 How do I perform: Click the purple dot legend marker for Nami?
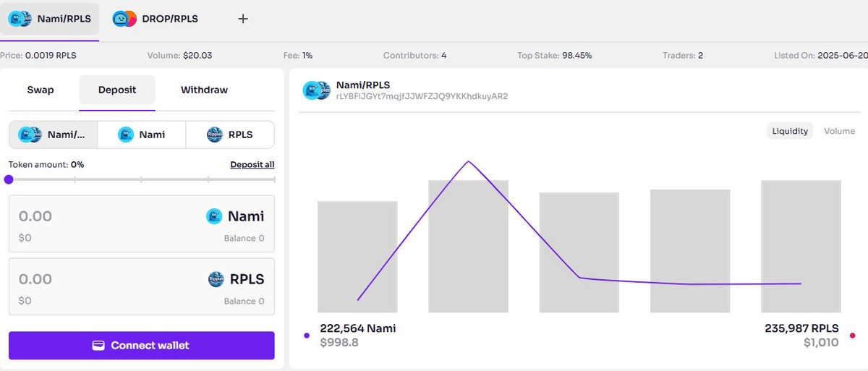307,336
